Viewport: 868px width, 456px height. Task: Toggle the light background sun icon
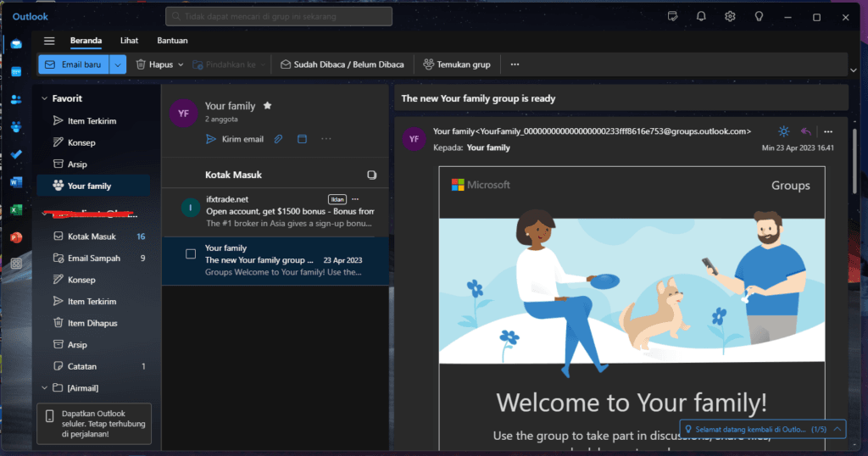point(783,131)
